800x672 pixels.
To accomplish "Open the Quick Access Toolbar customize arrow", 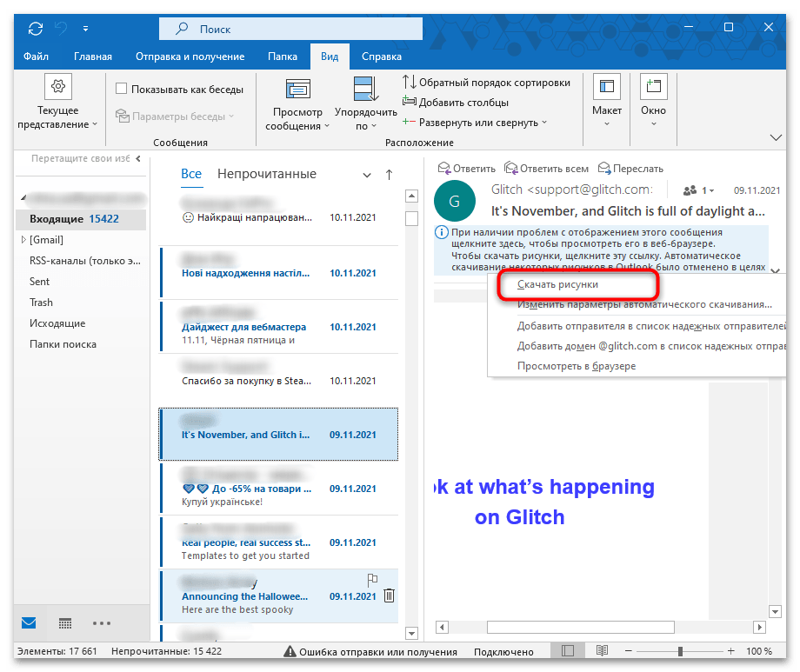I will (86, 29).
